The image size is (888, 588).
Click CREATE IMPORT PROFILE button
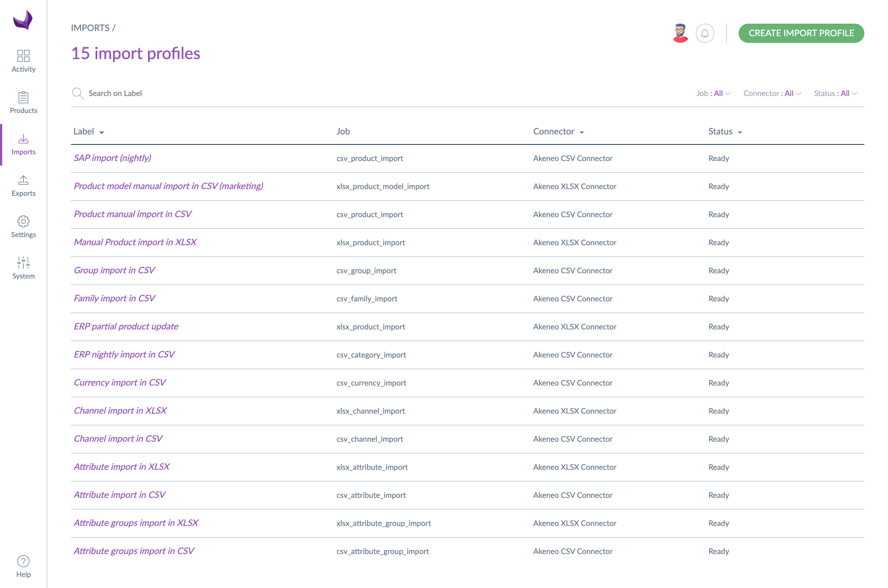801,32
